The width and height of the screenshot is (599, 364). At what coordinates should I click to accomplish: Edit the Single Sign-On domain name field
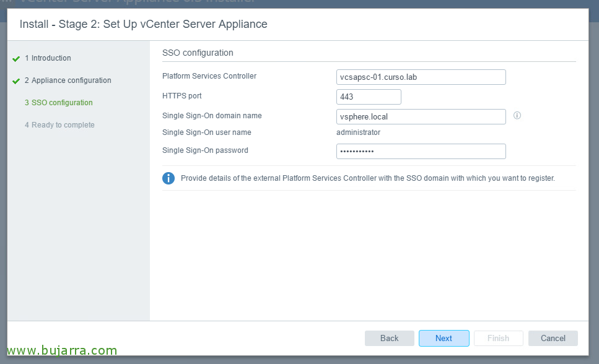(x=421, y=117)
